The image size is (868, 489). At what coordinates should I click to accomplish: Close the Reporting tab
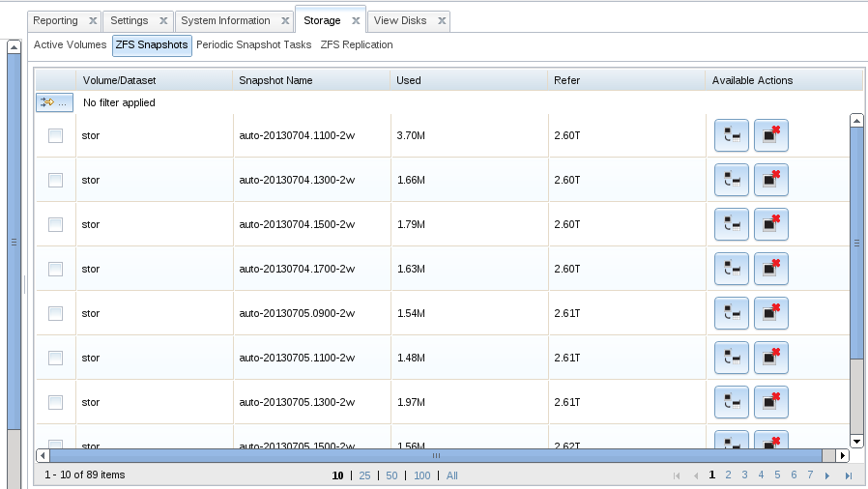click(x=92, y=21)
